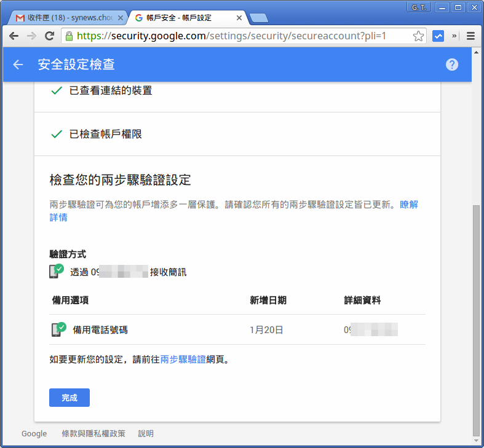Reload the page with refresh icon

[x=49, y=36]
